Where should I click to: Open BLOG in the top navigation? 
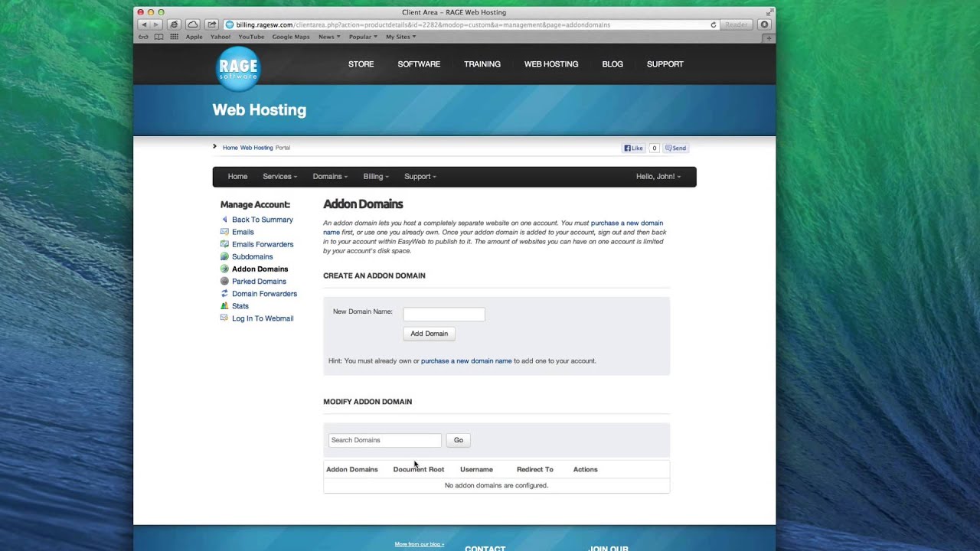pyautogui.click(x=612, y=64)
